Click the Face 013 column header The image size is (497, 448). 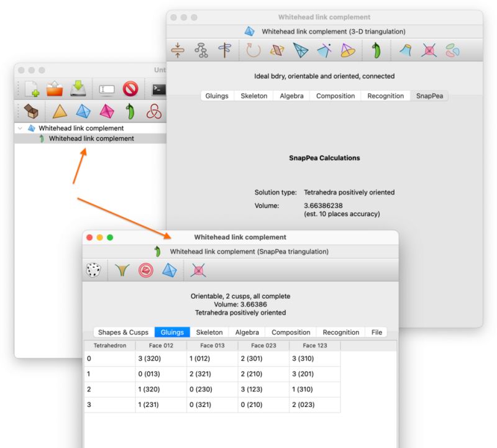click(212, 345)
